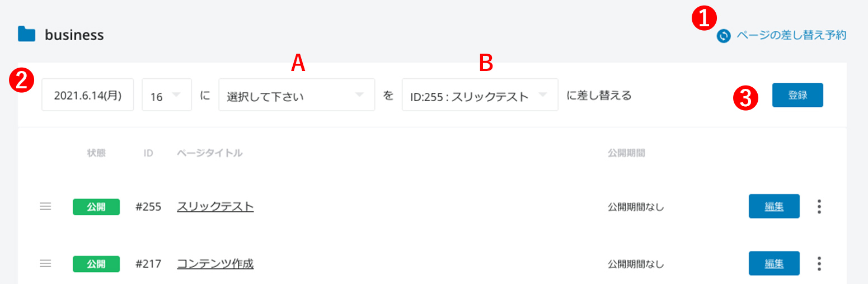Screen dimensions: 868x284
Task: Grab drag handle icon of #255 row
Action: click(x=45, y=207)
